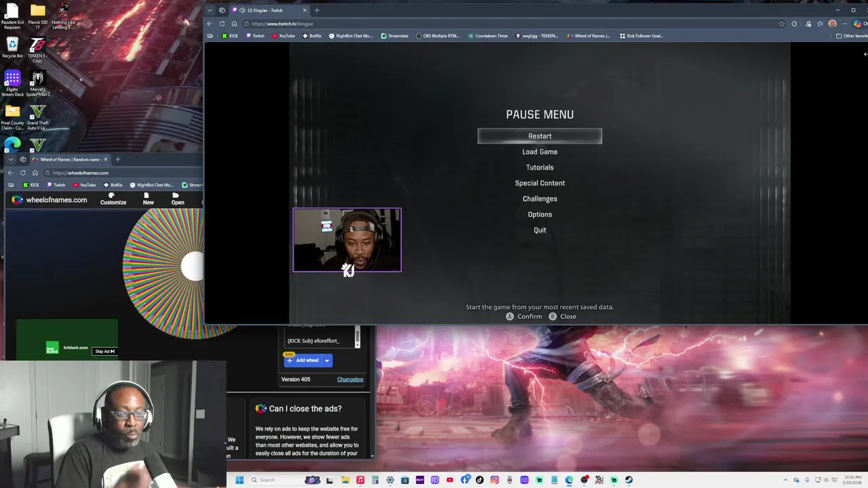Image resolution: width=868 pixels, height=488 pixels.
Task: Click Customize in the Wheel of Names header
Action: point(113,199)
